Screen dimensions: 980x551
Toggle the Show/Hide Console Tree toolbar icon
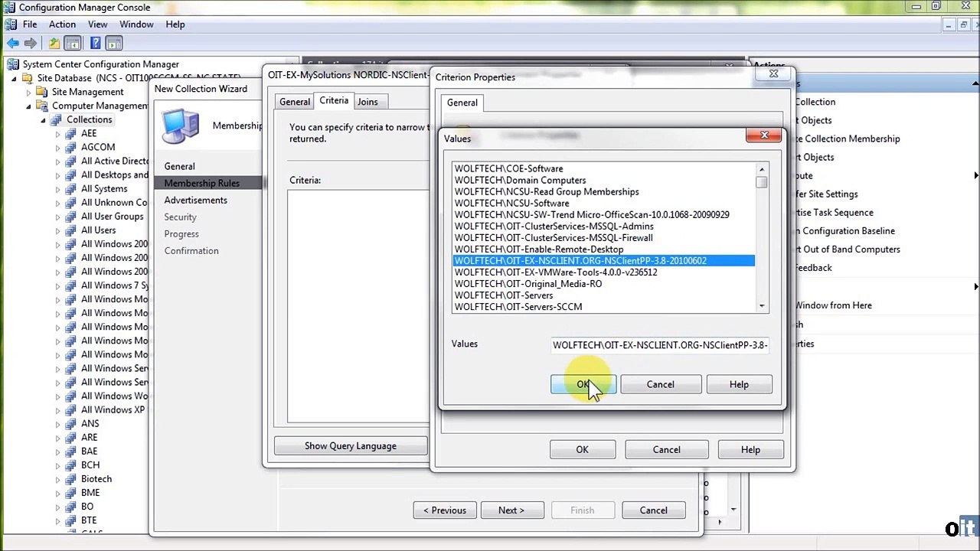(x=72, y=44)
